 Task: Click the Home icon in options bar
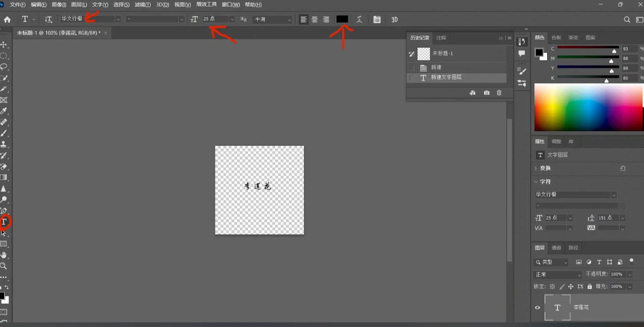coord(7,19)
